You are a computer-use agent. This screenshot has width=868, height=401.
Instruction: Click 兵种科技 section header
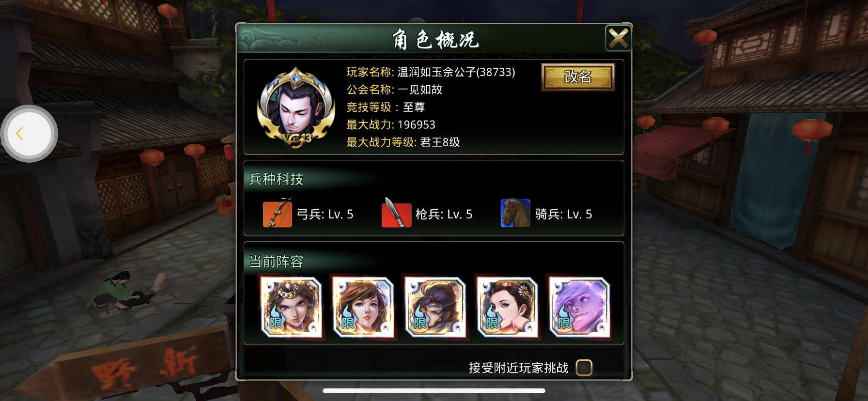pyautogui.click(x=276, y=179)
